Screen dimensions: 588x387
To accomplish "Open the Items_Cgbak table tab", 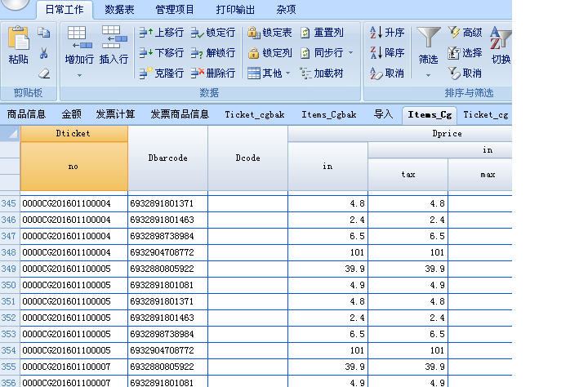I will (329, 114).
